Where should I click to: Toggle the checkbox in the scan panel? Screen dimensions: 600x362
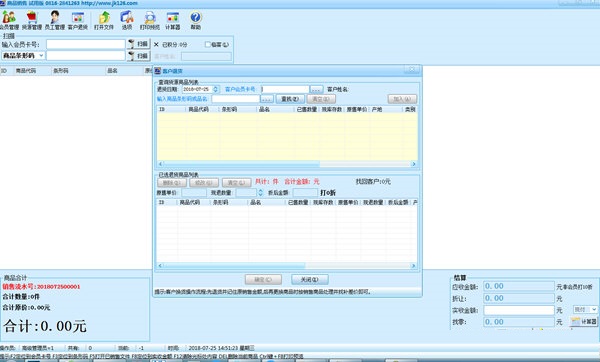[208, 44]
